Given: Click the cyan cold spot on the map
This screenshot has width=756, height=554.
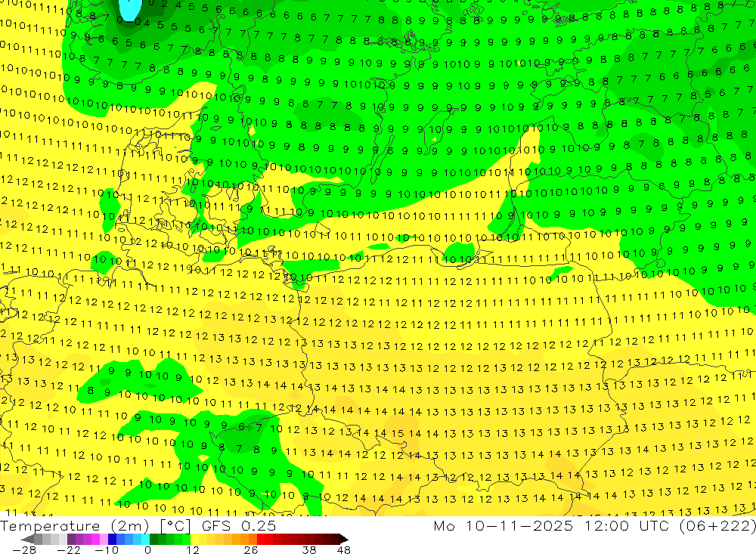Looking at the screenshot, I should coord(129,10).
